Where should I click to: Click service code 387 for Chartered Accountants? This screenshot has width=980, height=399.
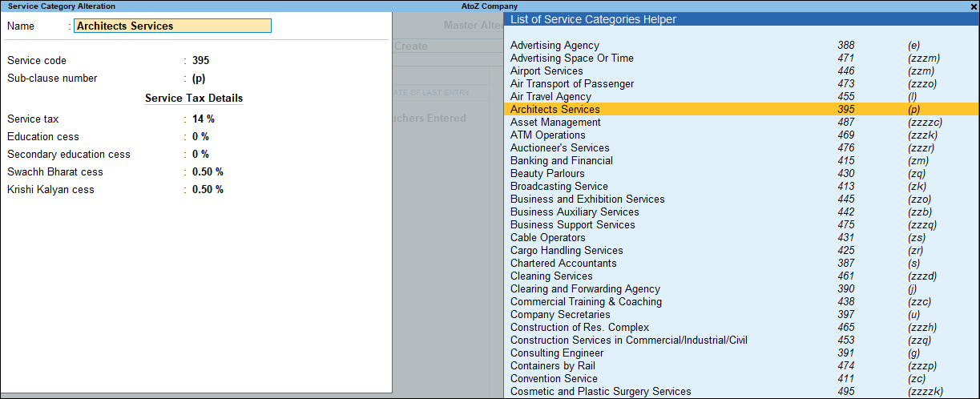pyautogui.click(x=846, y=263)
